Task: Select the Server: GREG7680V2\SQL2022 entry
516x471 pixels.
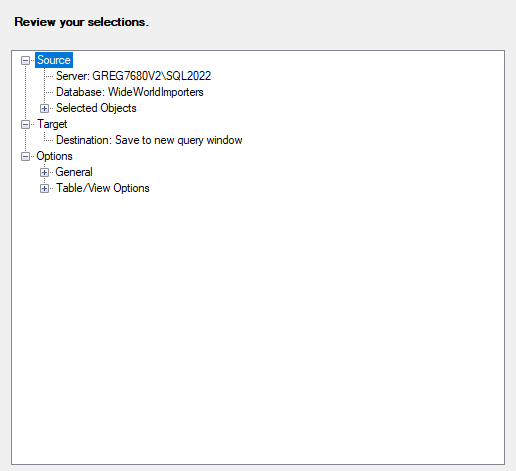Action: (x=133, y=76)
